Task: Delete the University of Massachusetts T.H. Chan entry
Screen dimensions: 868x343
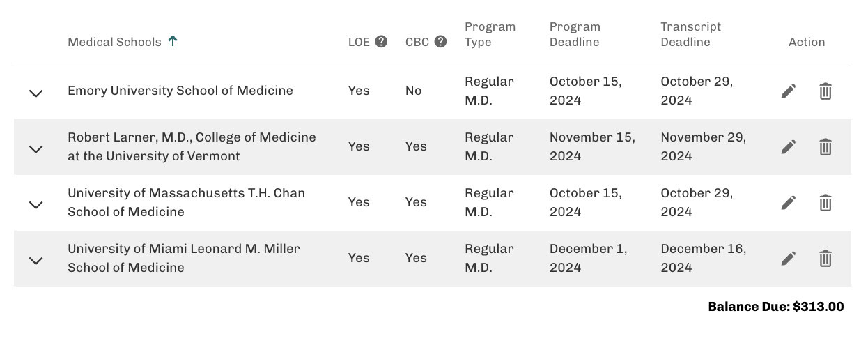Action: [825, 203]
